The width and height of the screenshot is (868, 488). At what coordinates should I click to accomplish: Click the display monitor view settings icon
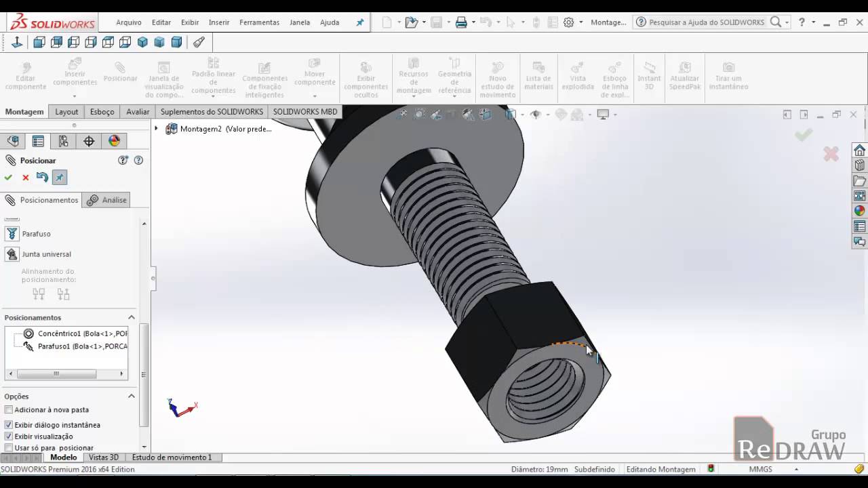tap(603, 115)
